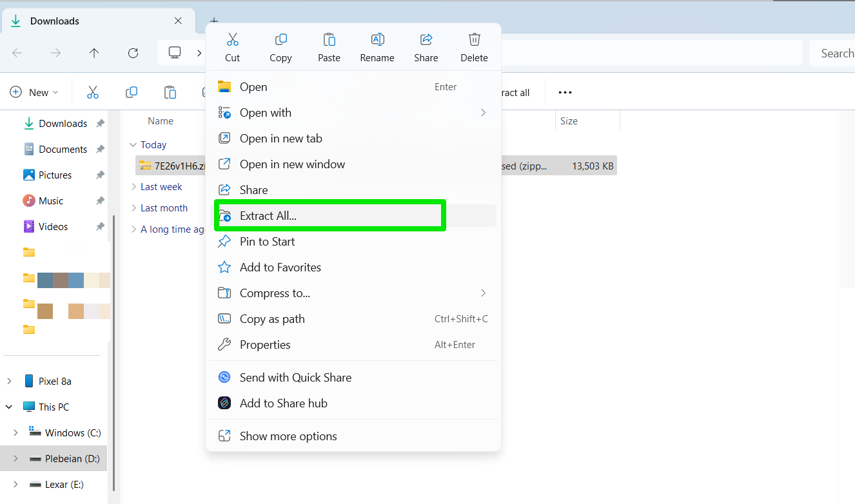Click Share icon at context menu top
The height and width of the screenshot is (504, 855).
click(426, 39)
